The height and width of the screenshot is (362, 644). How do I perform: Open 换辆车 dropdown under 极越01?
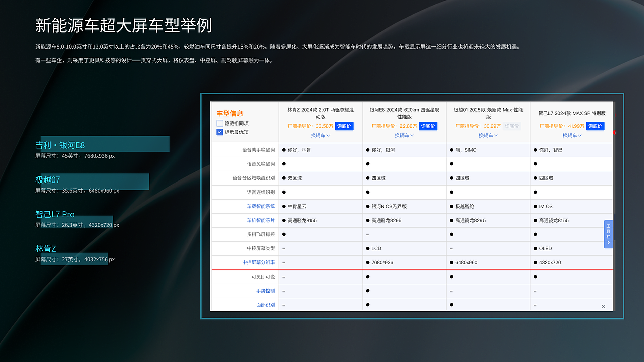[x=488, y=135]
